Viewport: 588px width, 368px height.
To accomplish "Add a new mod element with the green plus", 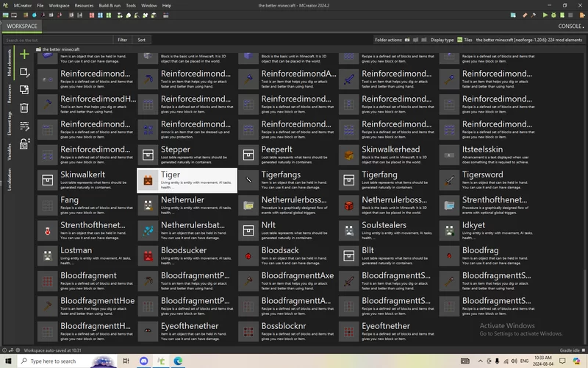I will 24,54.
